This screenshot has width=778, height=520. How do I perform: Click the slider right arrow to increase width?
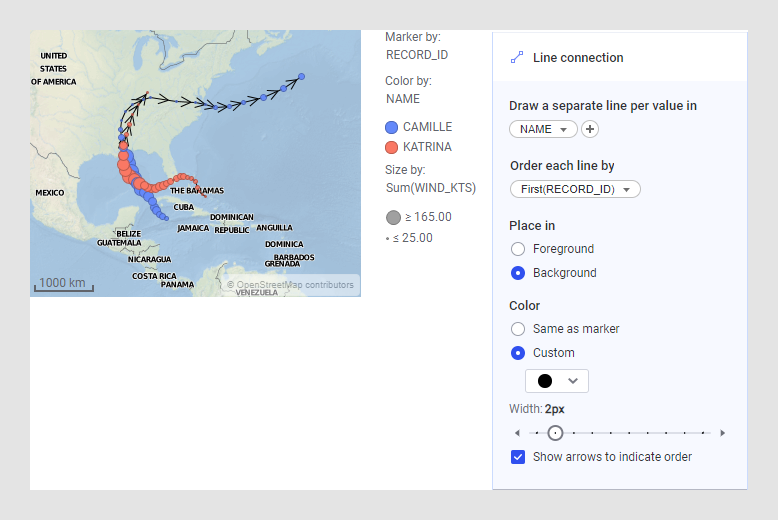coord(723,433)
